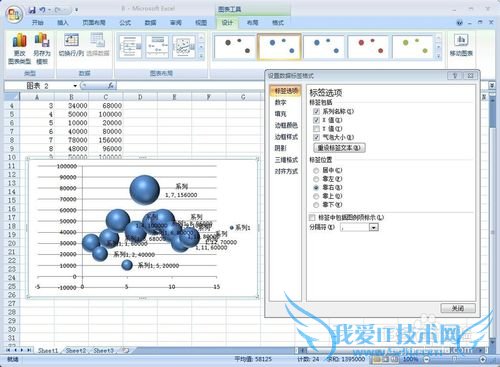Click the insert worksheet icon after Sheet3
500x367 pixels.
click(126, 350)
